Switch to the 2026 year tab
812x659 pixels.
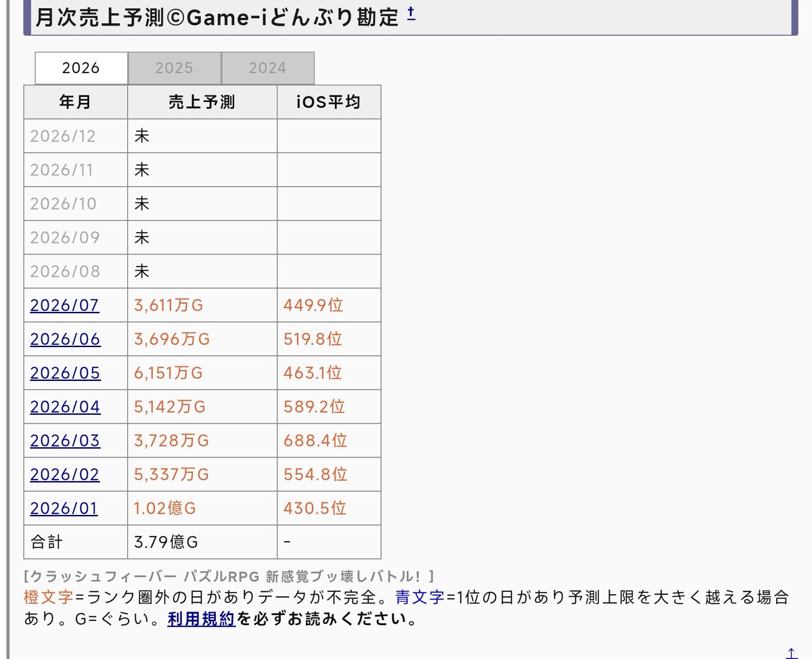pos(81,68)
